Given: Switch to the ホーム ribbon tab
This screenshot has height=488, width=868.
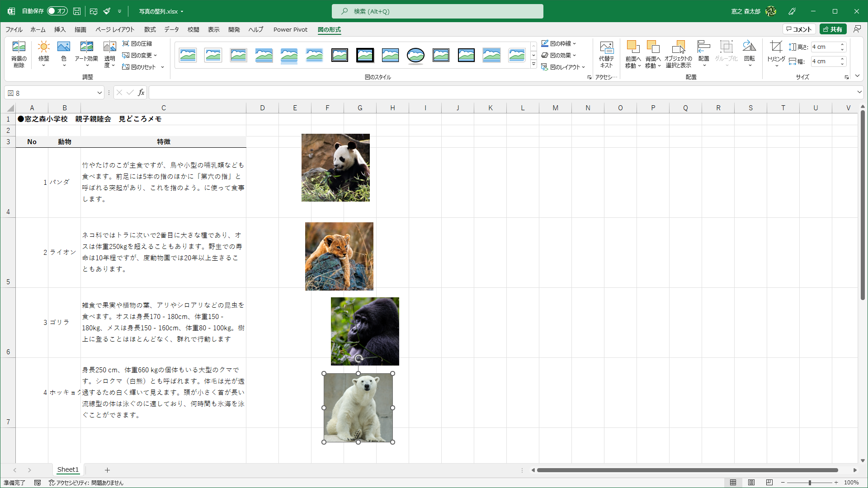Looking at the screenshot, I should click(38, 29).
